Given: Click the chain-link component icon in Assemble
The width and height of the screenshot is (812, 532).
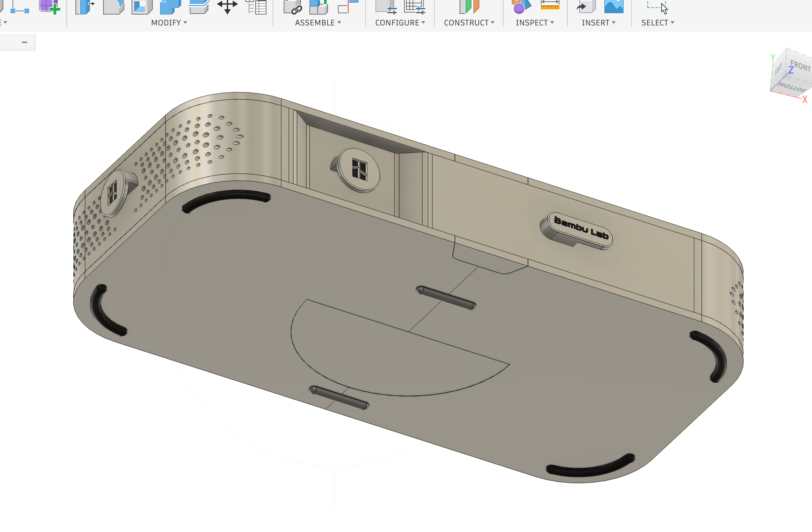Looking at the screenshot, I should (x=293, y=7).
